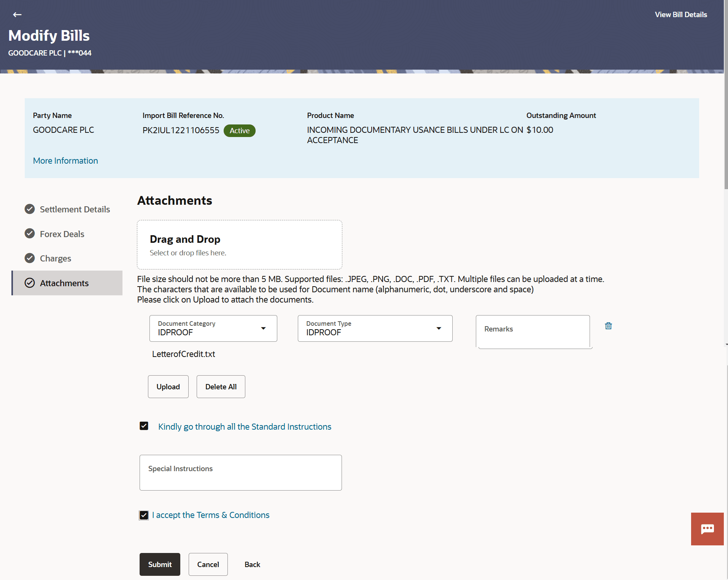Open View Bill Details link
Screen dimensions: 728x580
point(681,14)
